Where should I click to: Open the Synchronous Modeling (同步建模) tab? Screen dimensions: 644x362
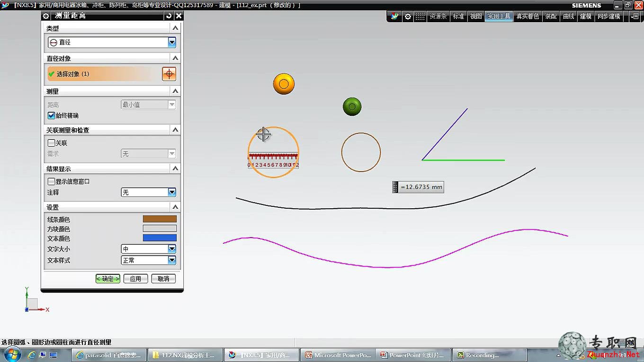click(608, 16)
